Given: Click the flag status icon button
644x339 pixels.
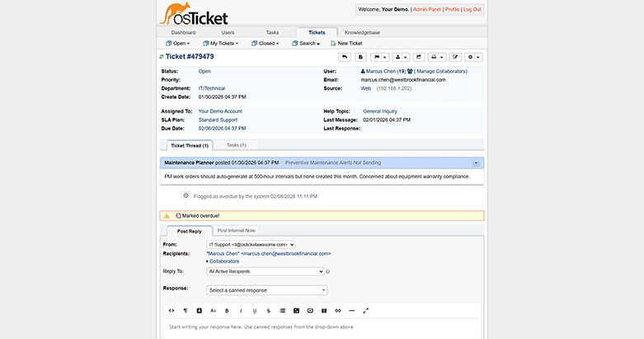Looking at the screenshot, I should (377, 57).
